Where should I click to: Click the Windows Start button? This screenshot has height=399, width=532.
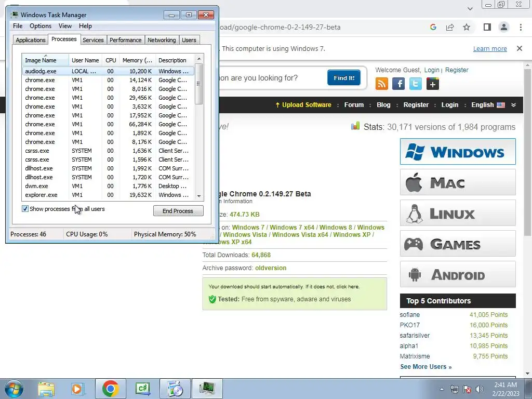coord(14,389)
